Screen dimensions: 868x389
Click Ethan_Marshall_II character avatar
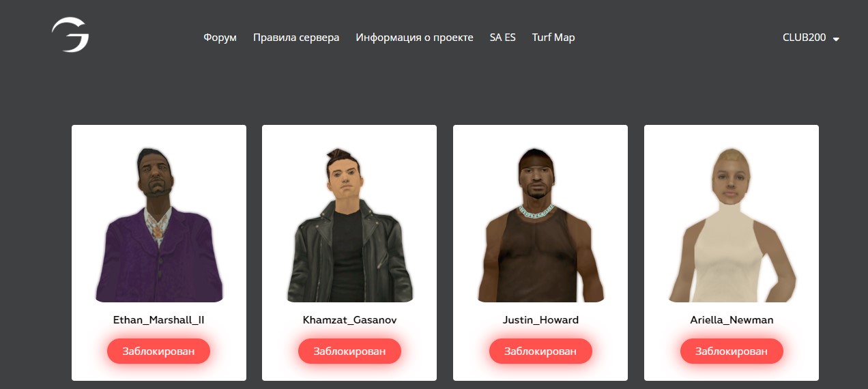point(158,225)
